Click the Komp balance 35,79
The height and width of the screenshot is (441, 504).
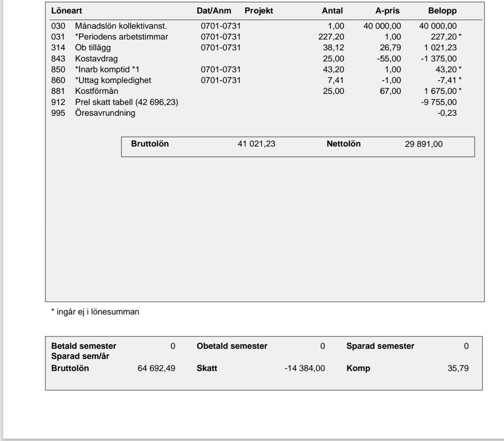pos(458,368)
